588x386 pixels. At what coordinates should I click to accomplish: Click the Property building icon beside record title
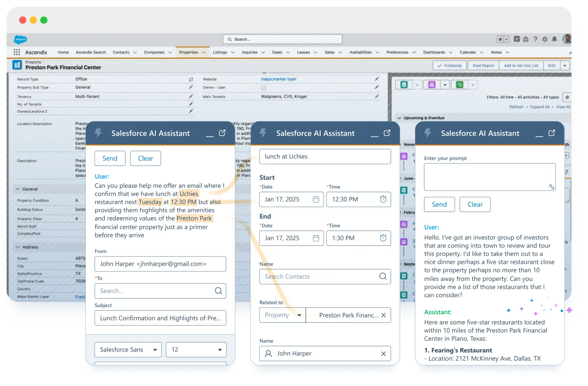tap(17, 65)
